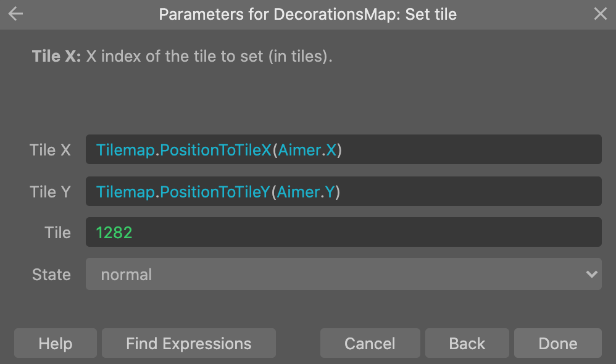Cancel the parameter changes

click(x=370, y=343)
